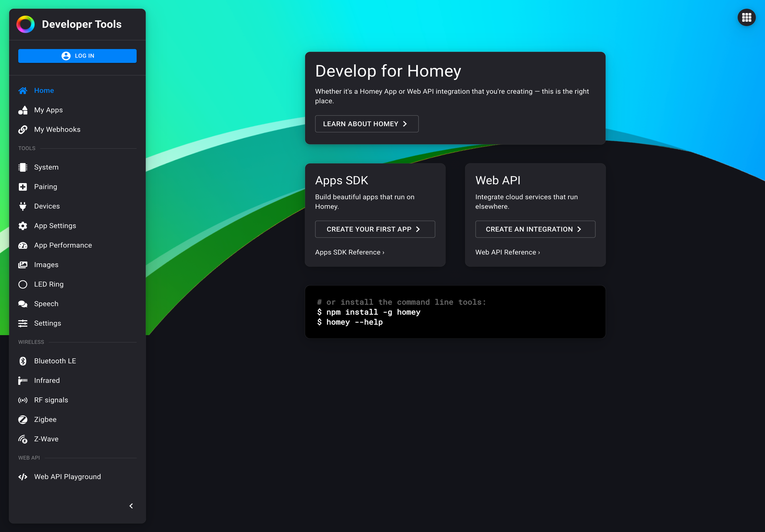The height and width of the screenshot is (532, 765).
Task: Click the arrow on Create Your First App
Action: tap(418, 229)
